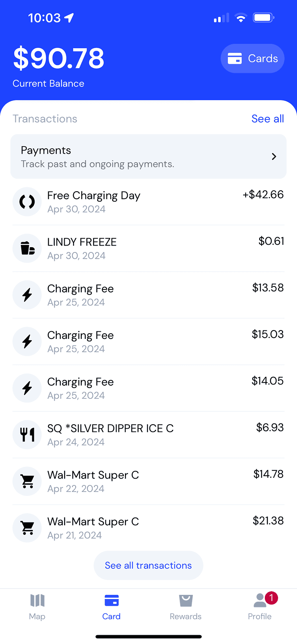Tap the cart icon for the $14.78 Wal-Mart purchase
Screen dimensions: 297x644
point(27,481)
